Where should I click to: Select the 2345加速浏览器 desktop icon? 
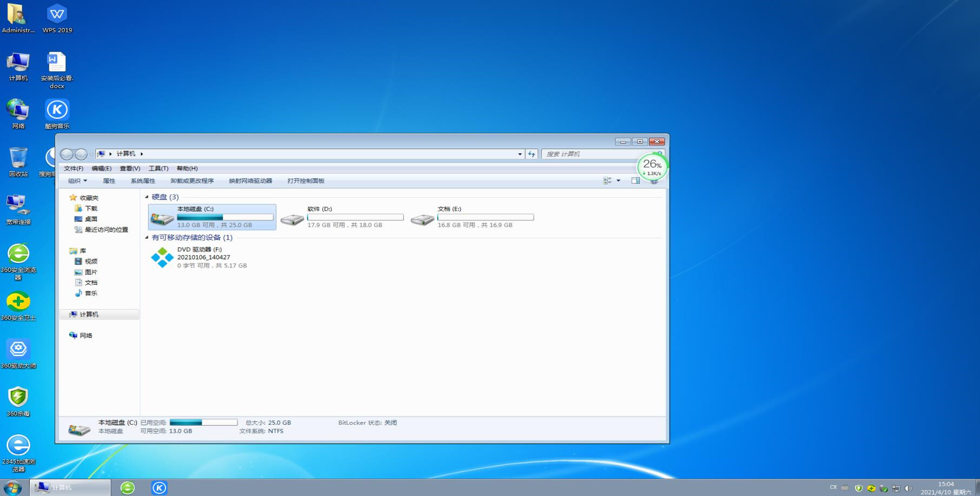click(x=18, y=453)
